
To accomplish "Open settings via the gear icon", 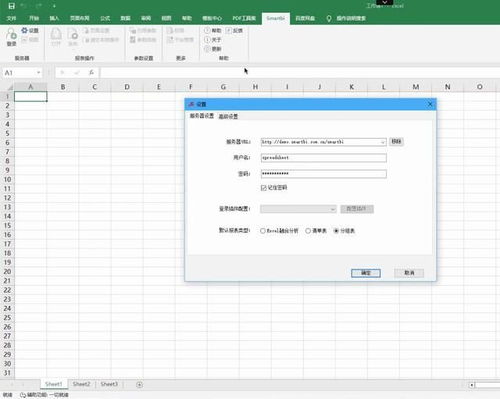I will (25, 30).
